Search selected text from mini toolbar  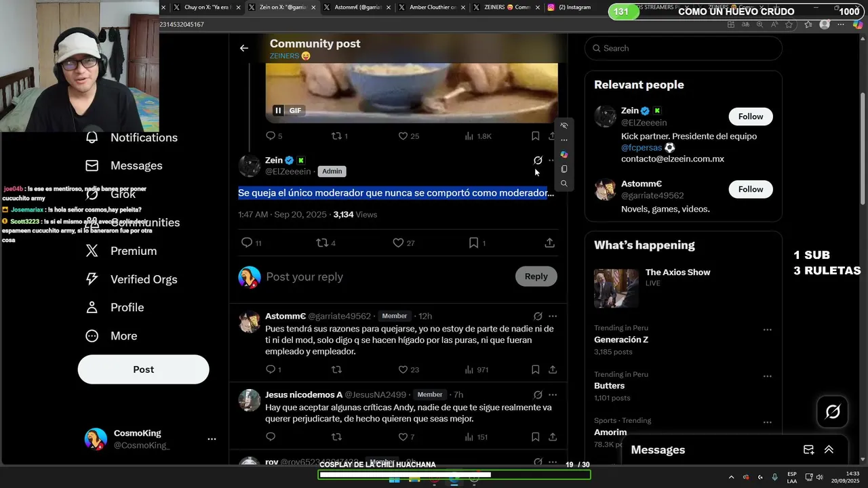[564, 184]
